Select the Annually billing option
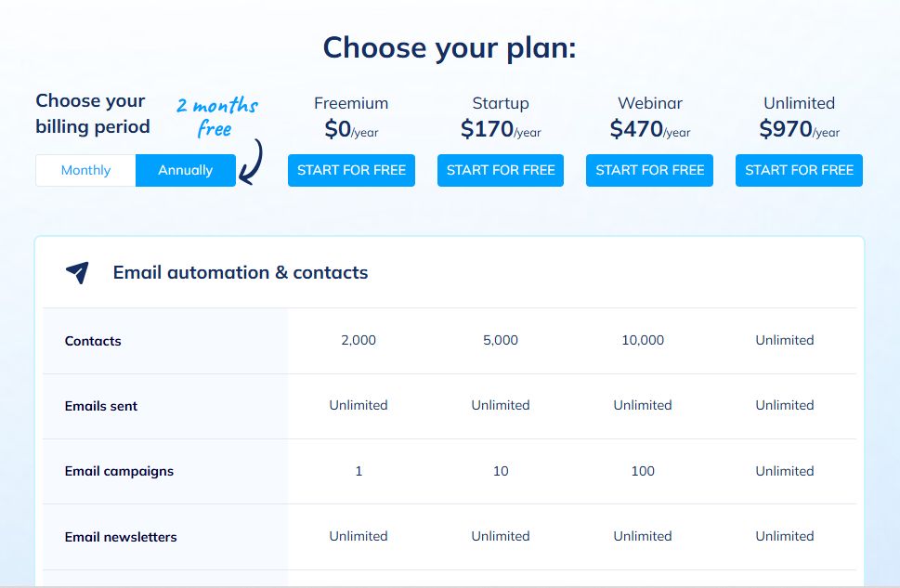Viewport: 900px width, 588px height. (x=186, y=171)
